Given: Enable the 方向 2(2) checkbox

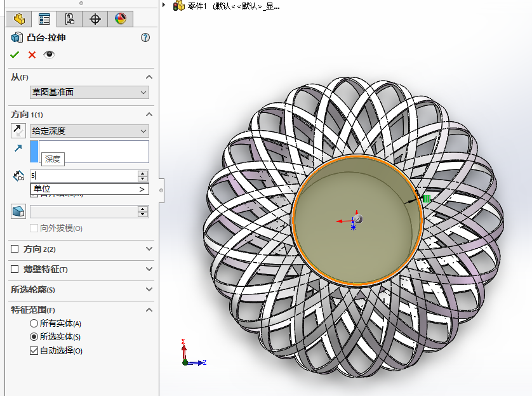Looking at the screenshot, I should (15, 249).
